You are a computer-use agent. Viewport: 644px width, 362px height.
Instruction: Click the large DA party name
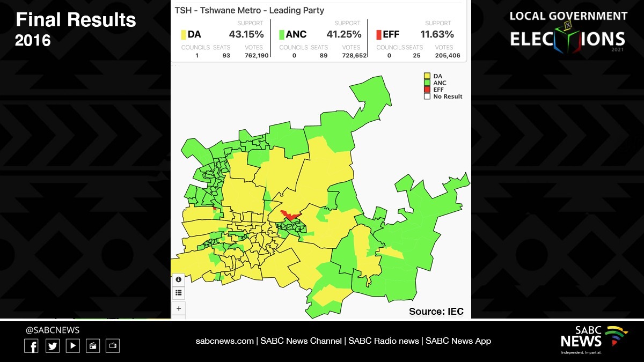194,35
